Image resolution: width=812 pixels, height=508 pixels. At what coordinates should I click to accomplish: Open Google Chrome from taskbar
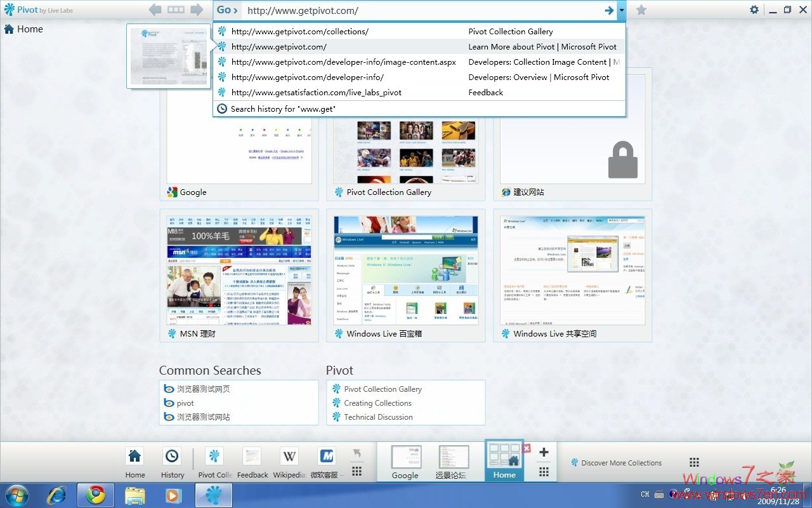(x=96, y=495)
